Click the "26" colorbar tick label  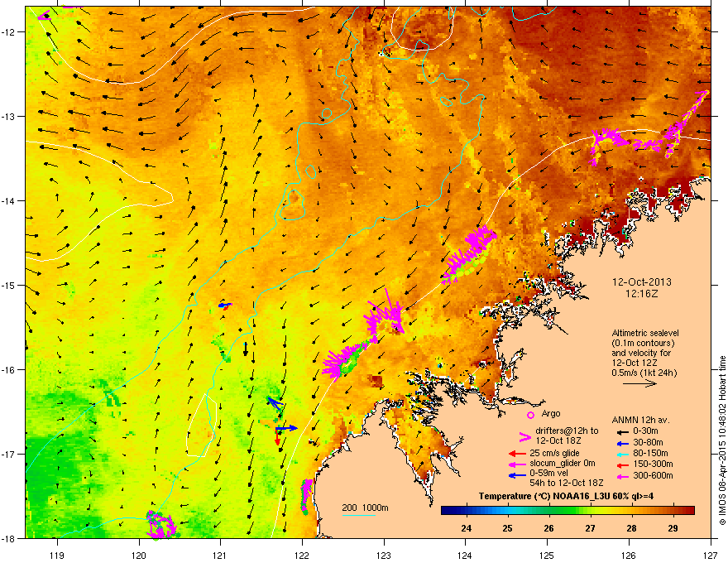click(x=548, y=528)
